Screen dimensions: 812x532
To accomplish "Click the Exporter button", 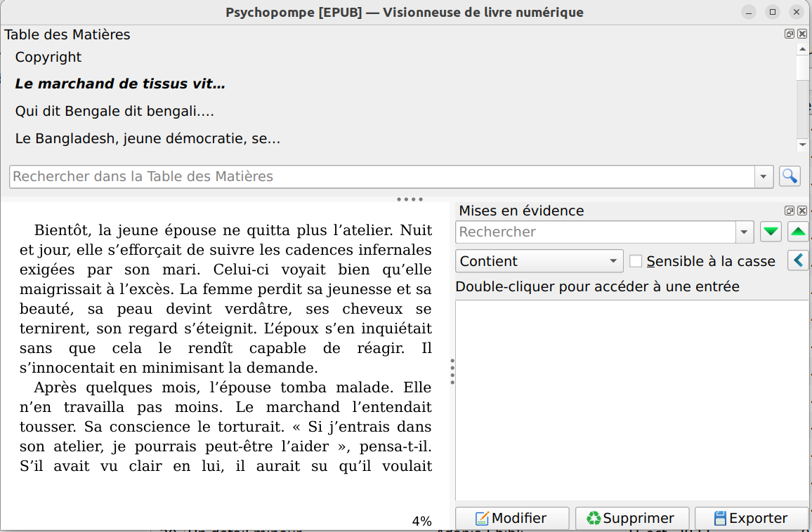I will tap(752, 518).
